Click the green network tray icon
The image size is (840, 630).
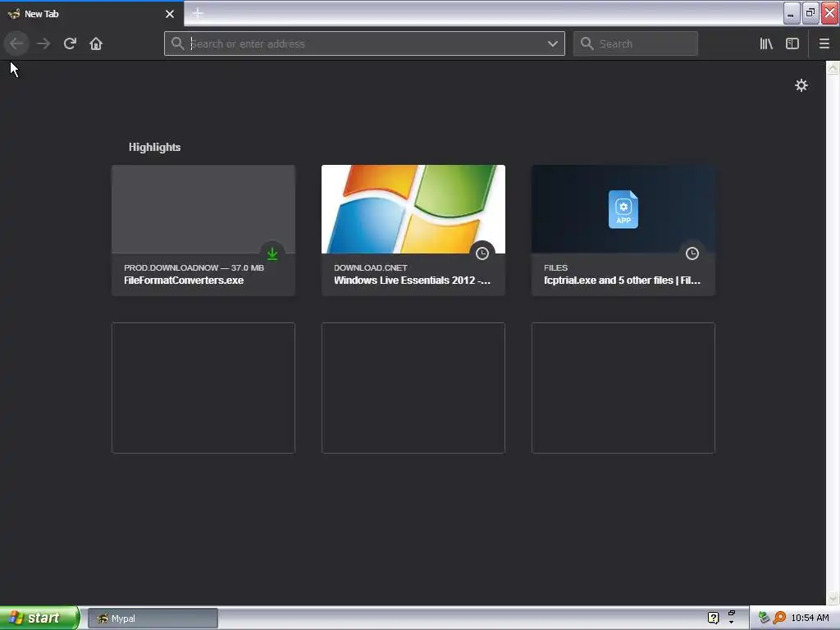coord(764,618)
